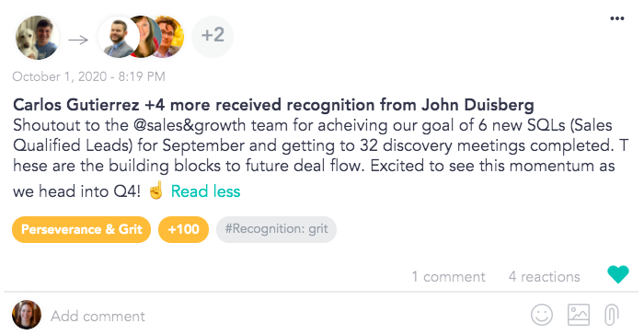
Task: Open the 1 comment link
Action: pos(449,277)
